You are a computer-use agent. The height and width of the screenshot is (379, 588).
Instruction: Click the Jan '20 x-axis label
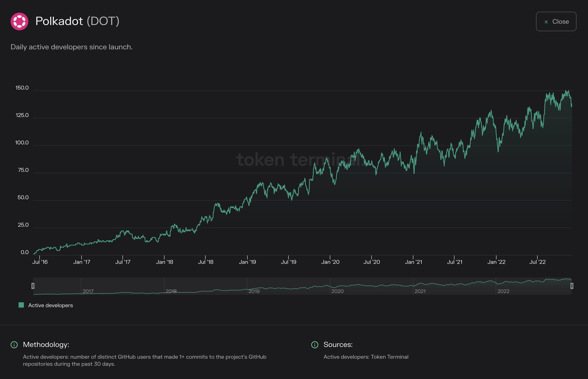tap(330, 262)
